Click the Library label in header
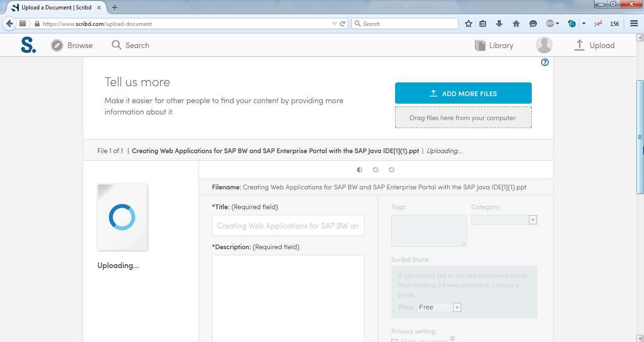Screen dimensions: 644x342 pos(501,45)
